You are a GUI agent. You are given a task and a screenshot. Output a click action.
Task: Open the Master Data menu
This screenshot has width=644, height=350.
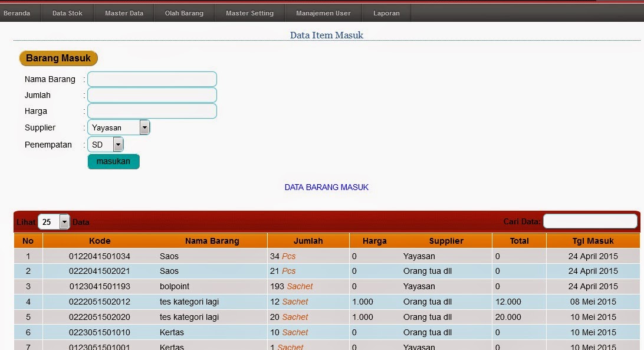[124, 12]
